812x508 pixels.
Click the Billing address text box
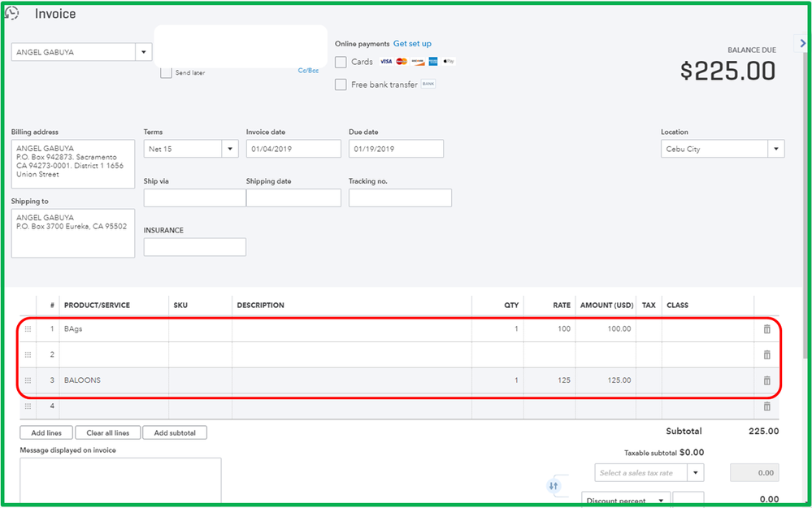tap(73, 163)
